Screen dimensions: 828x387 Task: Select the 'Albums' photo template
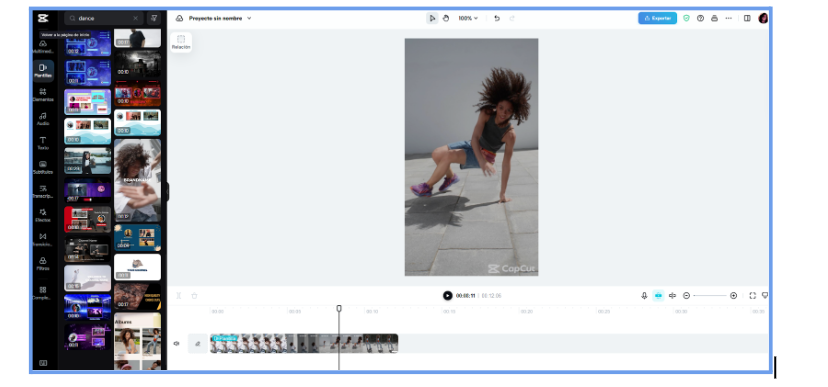click(137, 342)
